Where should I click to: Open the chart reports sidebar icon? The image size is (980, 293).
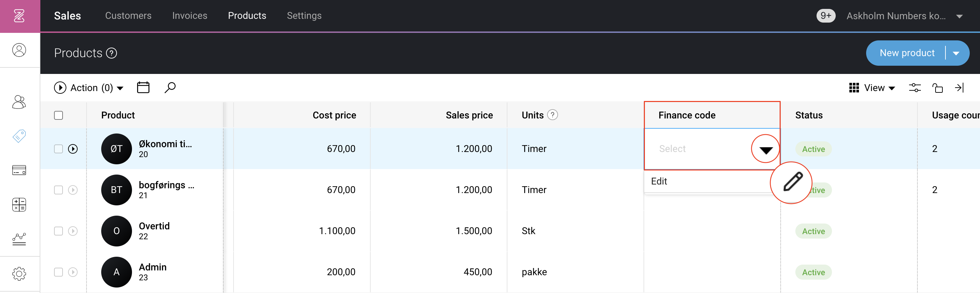click(x=19, y=239)
